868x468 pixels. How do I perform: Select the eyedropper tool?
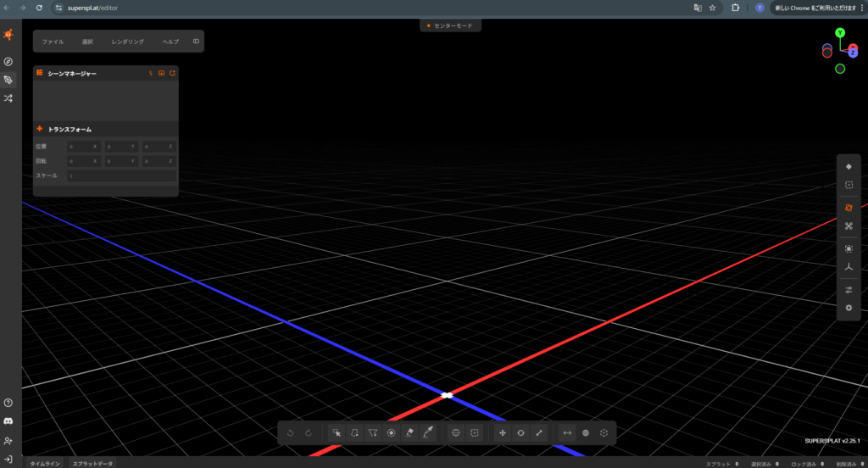[428, 433]
